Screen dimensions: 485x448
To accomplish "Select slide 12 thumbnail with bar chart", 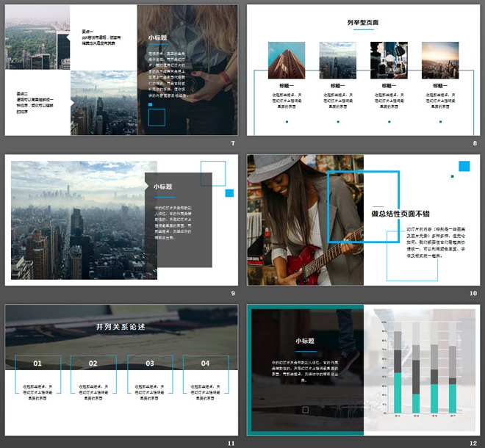I will click(364, 370).
